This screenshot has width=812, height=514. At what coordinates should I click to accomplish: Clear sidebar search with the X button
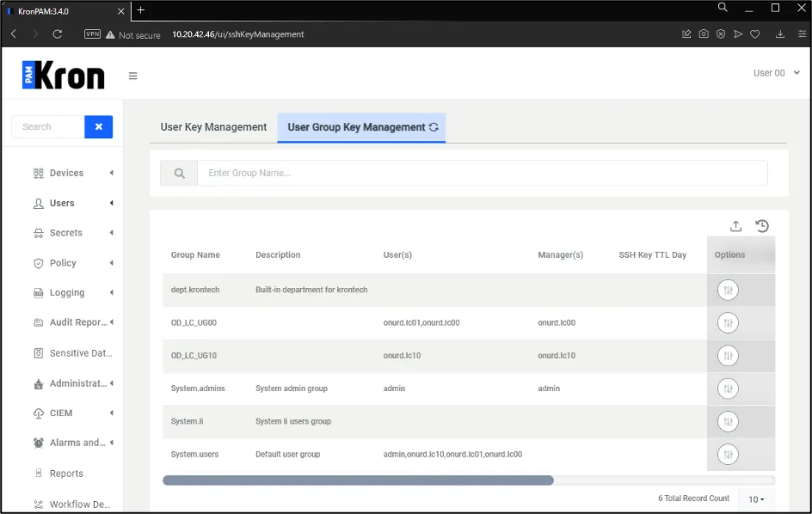tap(98, 127)
